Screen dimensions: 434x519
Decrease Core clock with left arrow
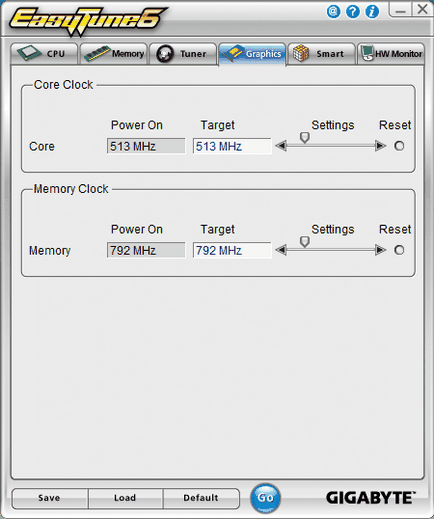click(x=281, y=146)
